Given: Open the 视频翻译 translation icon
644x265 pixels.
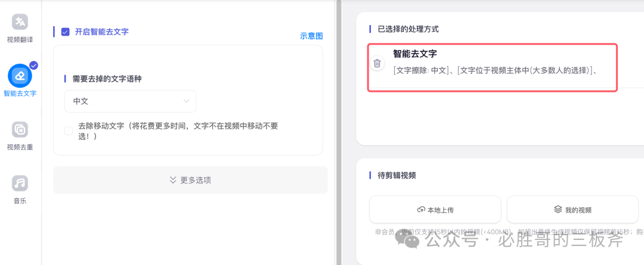Looking at the screenshot, I should (x=20, y=22).
